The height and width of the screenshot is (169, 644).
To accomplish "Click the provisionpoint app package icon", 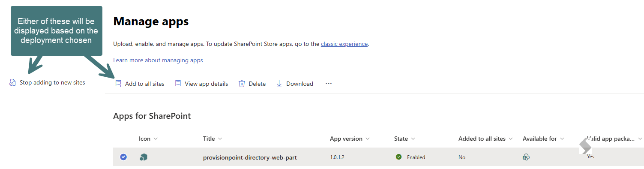I will 144,157.
